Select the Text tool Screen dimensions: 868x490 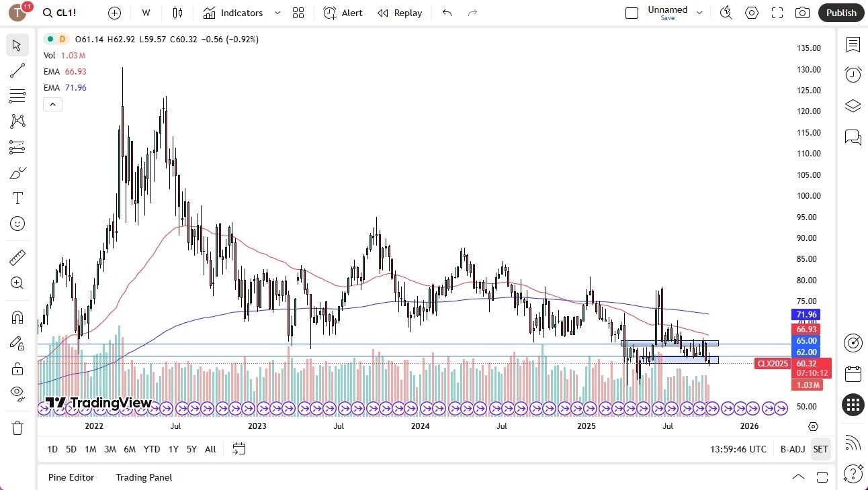[x=17, y=197]
